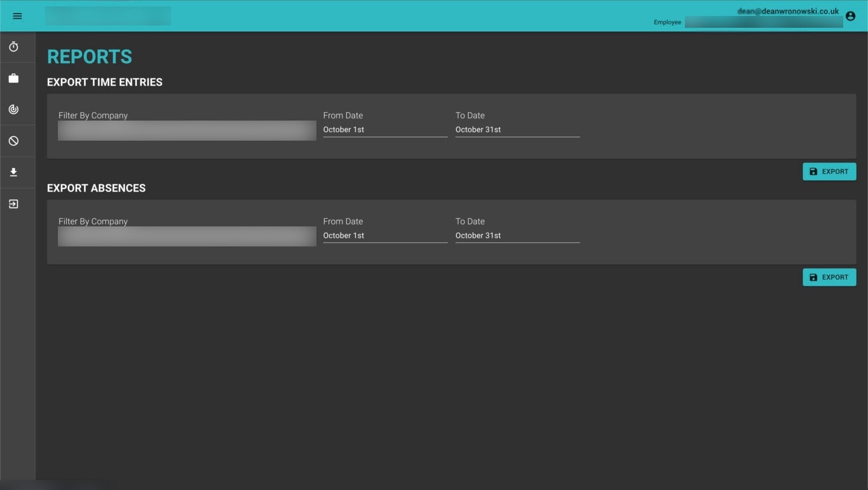The height and width of the screenshot is (490, 868).
Task: Open the timer stopwatch sidebar icon
Action: coord(14,47)
